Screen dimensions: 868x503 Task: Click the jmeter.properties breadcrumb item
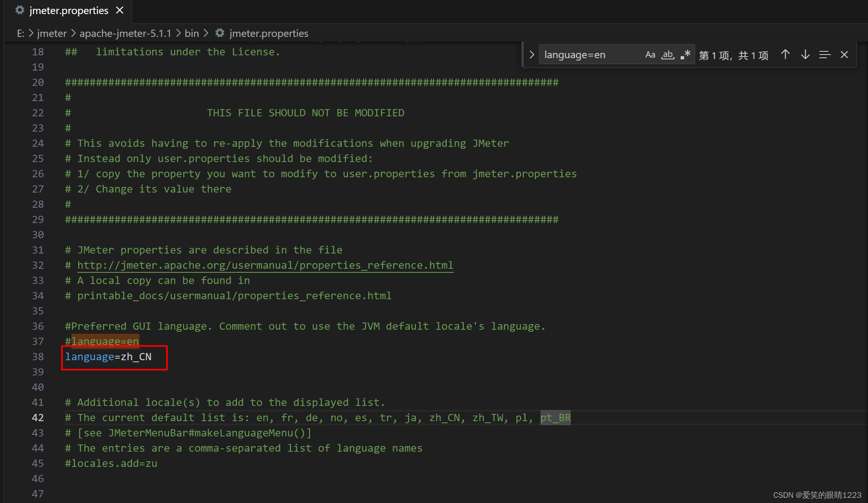[x=268, y=33]
